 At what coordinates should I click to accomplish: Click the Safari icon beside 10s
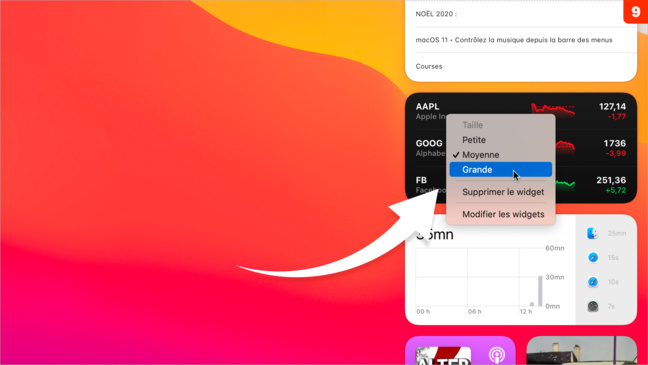(593, 282)
